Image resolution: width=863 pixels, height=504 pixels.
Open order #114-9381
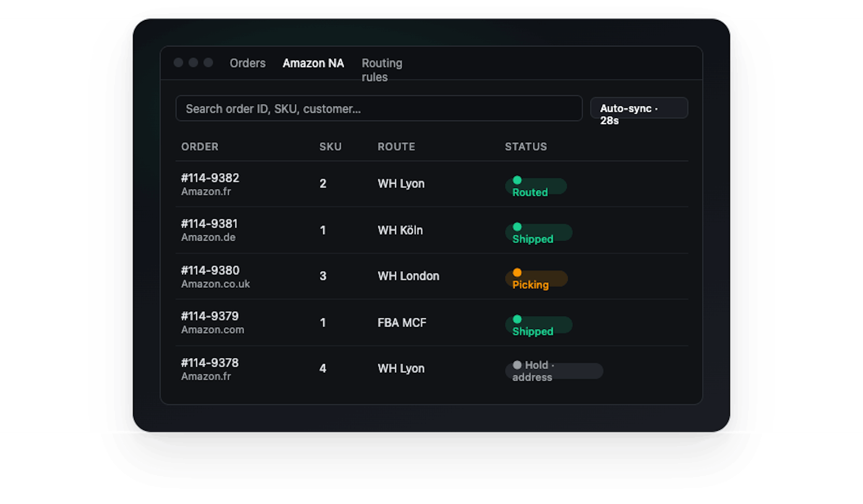click(209, 224)
